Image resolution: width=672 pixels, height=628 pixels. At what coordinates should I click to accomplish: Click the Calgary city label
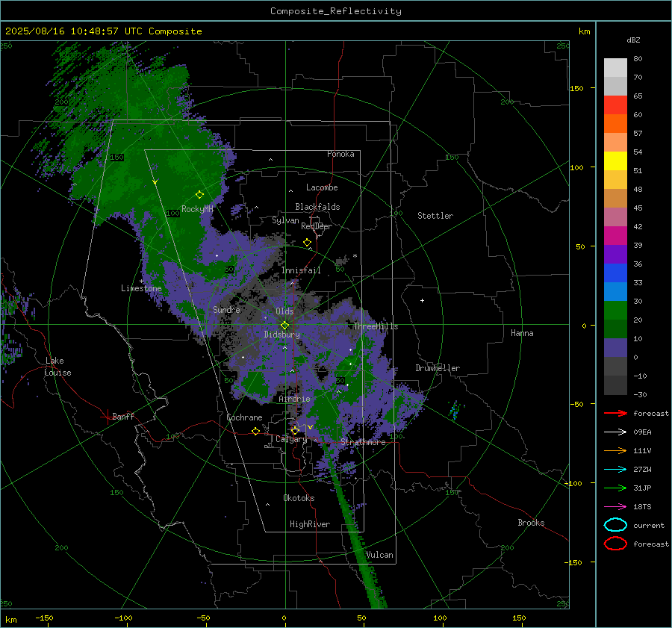point(291,439)
